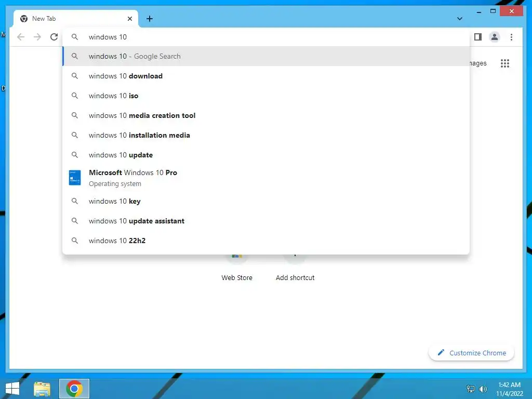This screenshot has height=399, width=532.
Task: Select the New Tab tab
Action: tap(76, 19)
